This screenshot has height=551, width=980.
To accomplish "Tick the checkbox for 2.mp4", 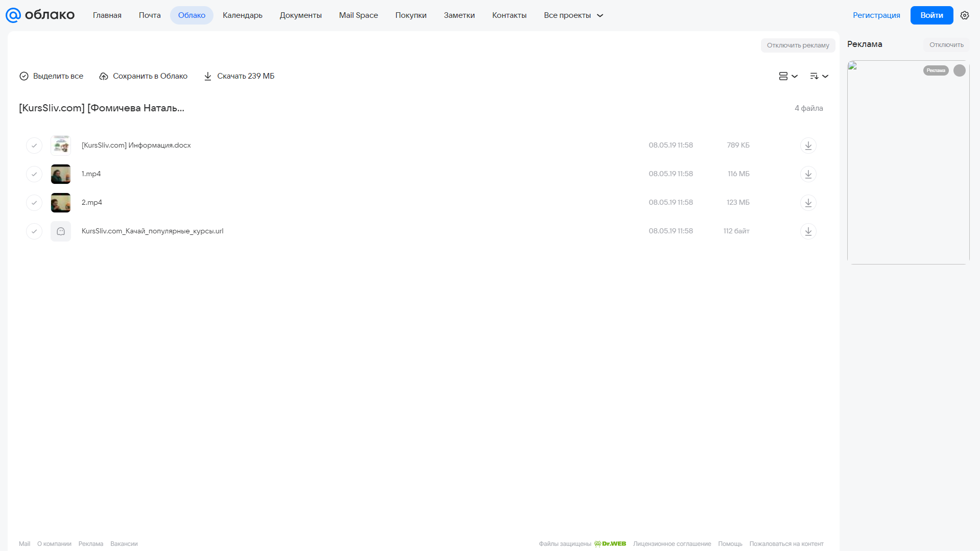I will pyautogui.click(x=34, y=203).
